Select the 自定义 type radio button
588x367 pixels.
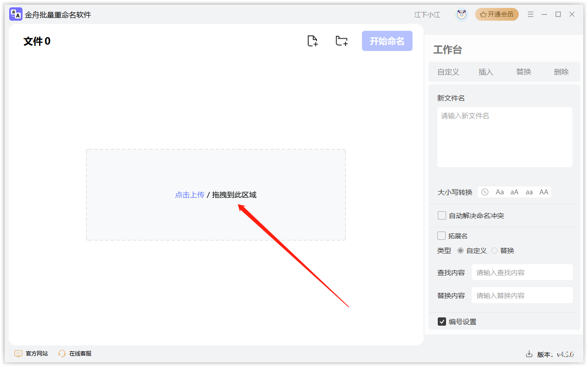460,251
